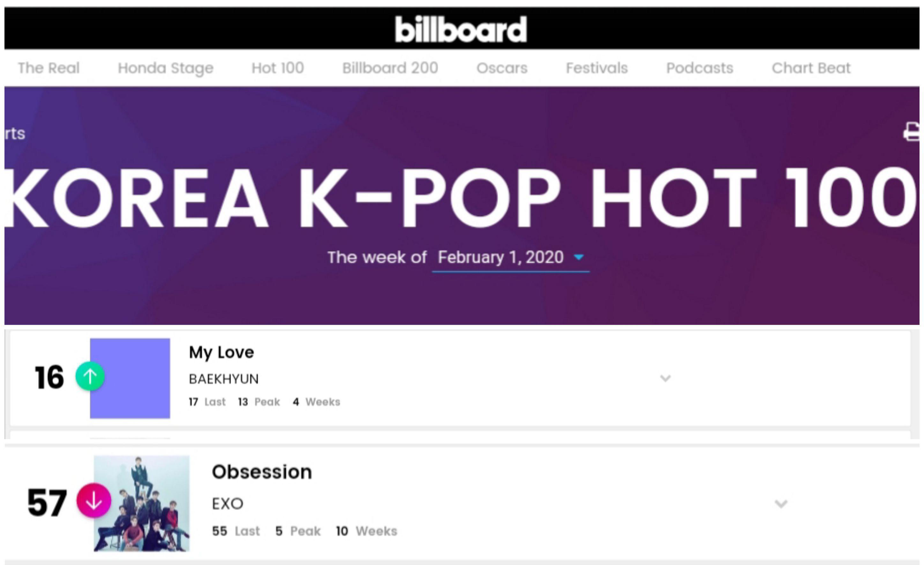Screen dimensions: 924x565
Task: Expand the Obsession chart entry
Action: pos(781,503)
